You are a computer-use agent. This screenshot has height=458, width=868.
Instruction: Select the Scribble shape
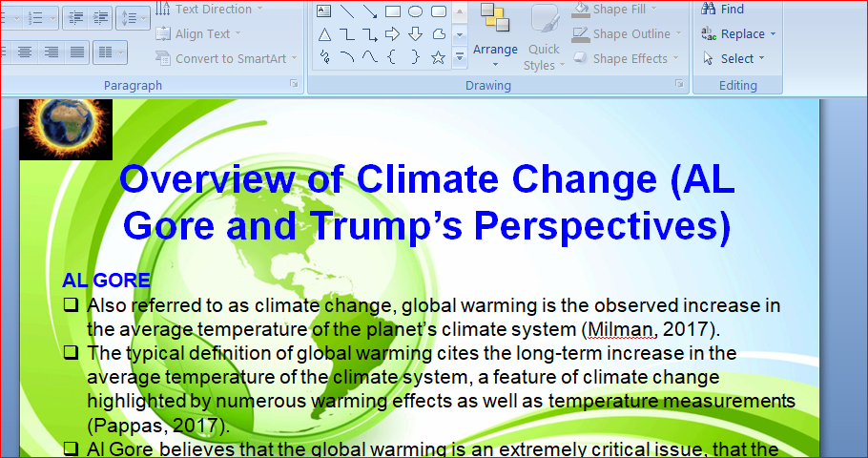pyautogui.click(x=324, y=57)
